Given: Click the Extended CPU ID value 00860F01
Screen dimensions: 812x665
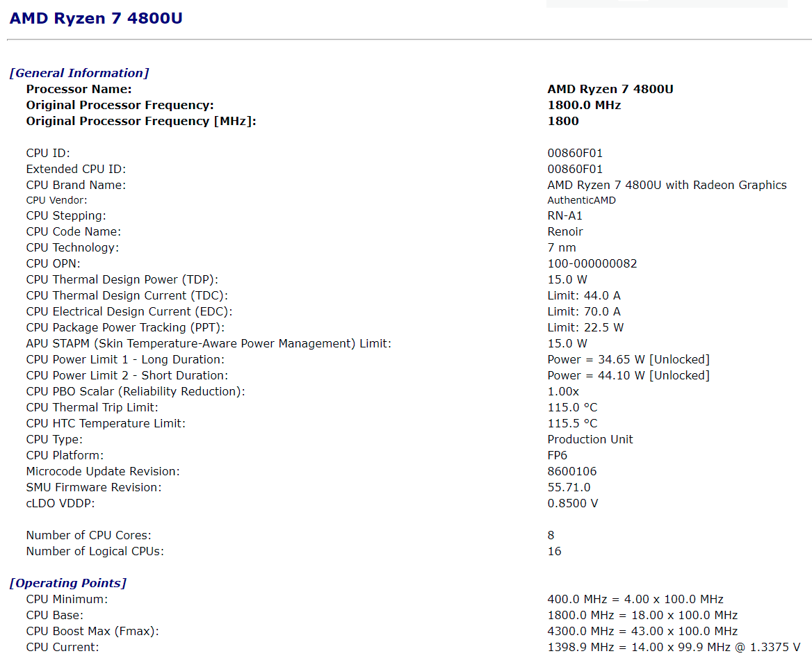Looking at the screenshot, I should 575,170.
